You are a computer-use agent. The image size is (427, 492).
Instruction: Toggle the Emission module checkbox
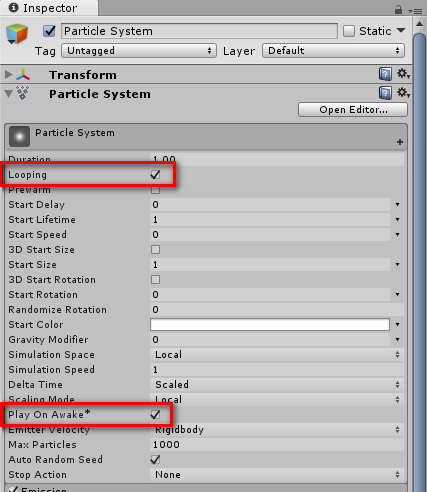(13, 490)
